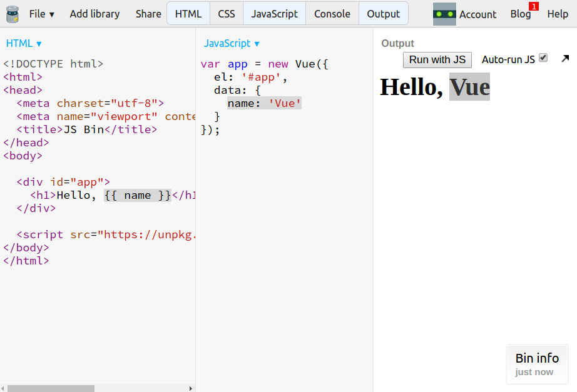This screenshot has height=392, width=577.
Task: Click the HTML panel horizontal scrollbar
Action: pos(50,388)
